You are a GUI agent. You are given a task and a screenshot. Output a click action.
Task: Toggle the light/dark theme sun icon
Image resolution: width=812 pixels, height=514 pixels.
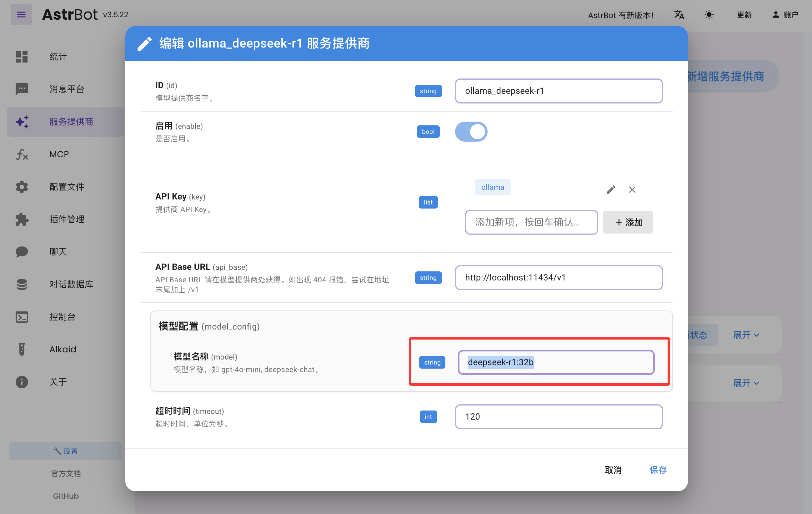click(x=709, y=14)
